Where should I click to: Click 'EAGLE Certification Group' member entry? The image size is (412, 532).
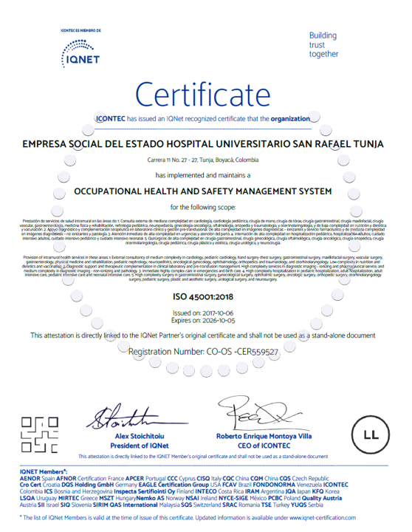tap(179, 485)
